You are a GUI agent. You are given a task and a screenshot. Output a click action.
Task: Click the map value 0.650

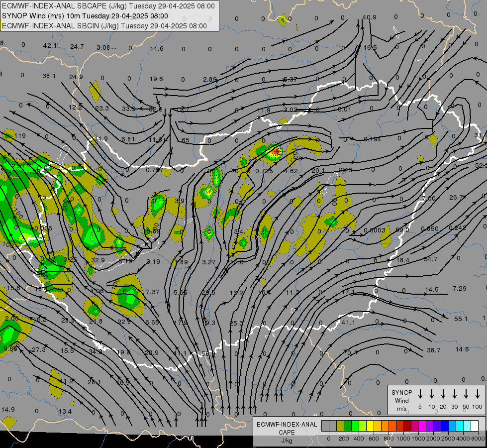(429, 229)
